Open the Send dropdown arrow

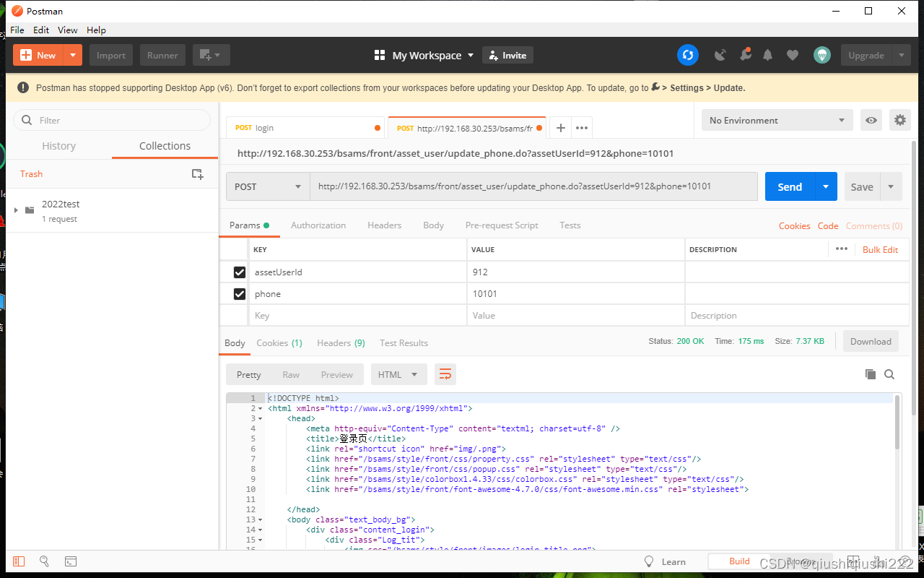click(826, 186)
